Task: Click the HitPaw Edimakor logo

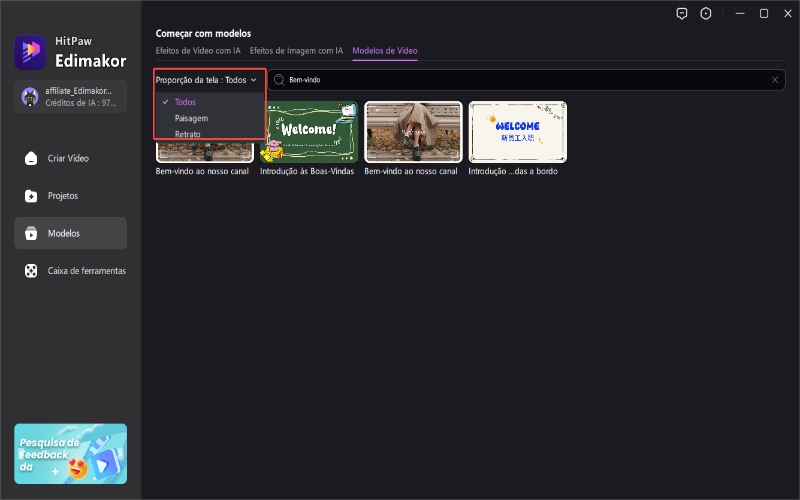Action: pyautogui.click(x=29, y=52)
